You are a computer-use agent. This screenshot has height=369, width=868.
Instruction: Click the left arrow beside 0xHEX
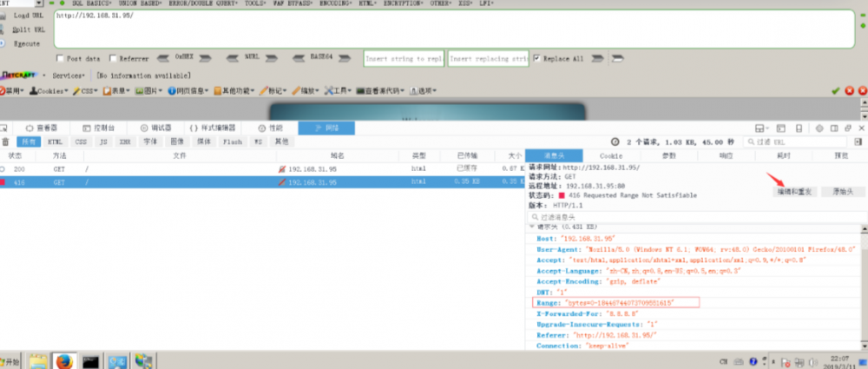tap(163, 58)
